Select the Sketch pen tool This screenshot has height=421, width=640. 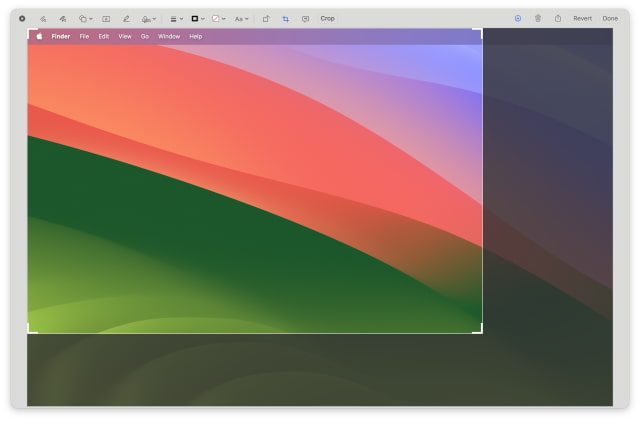tap(43, 18)
